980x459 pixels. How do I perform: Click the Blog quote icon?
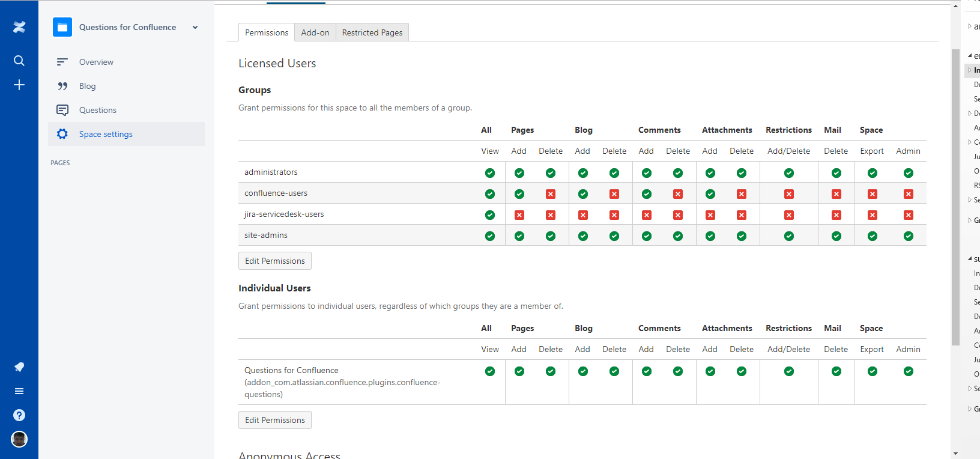(x=62, y=86)
